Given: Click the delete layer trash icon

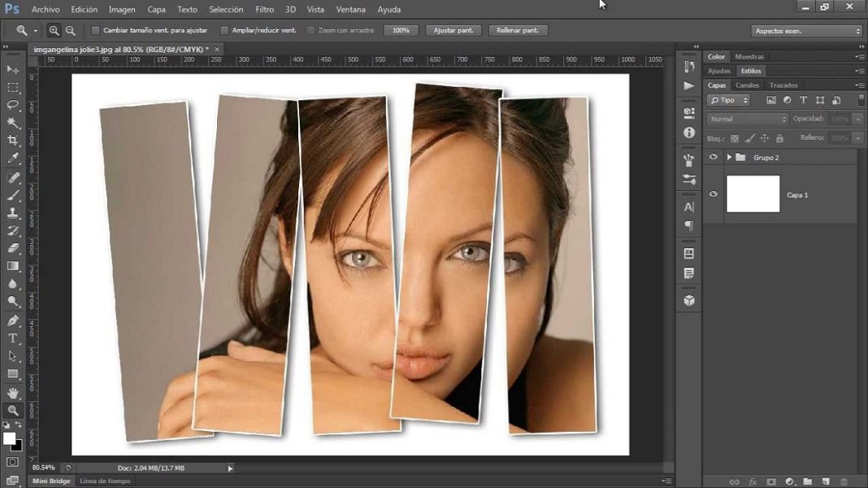Looking at the screenshot, I should tap(844, 482).
